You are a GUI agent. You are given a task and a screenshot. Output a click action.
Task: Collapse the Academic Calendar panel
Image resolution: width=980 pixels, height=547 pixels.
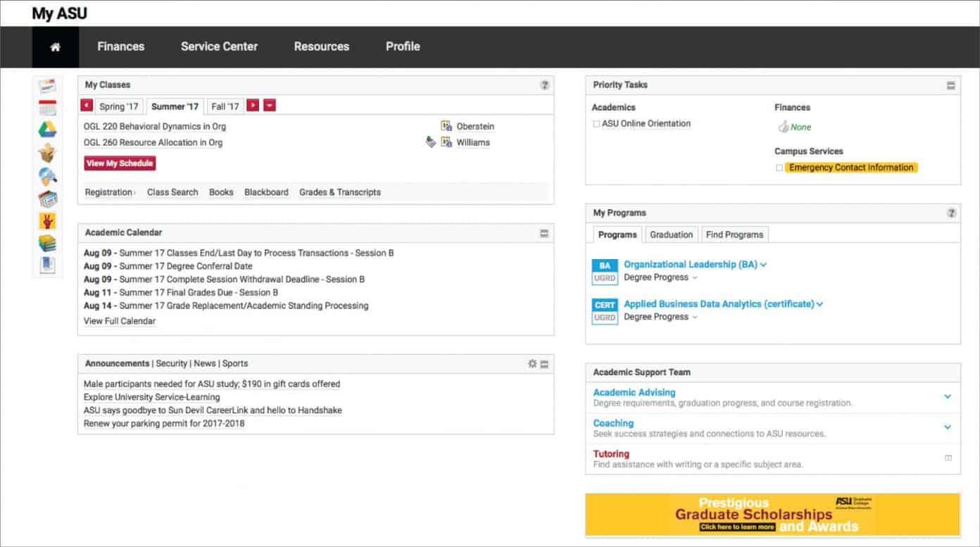(x=544, y=232)
